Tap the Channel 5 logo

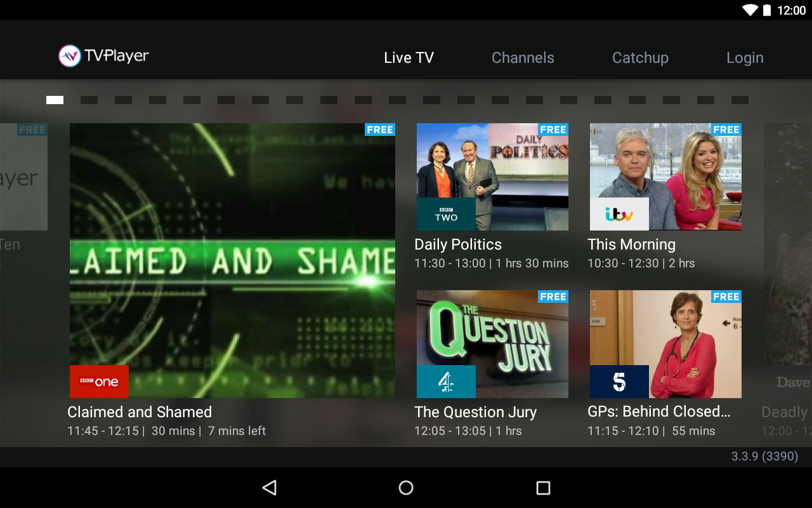pos(619,382)
